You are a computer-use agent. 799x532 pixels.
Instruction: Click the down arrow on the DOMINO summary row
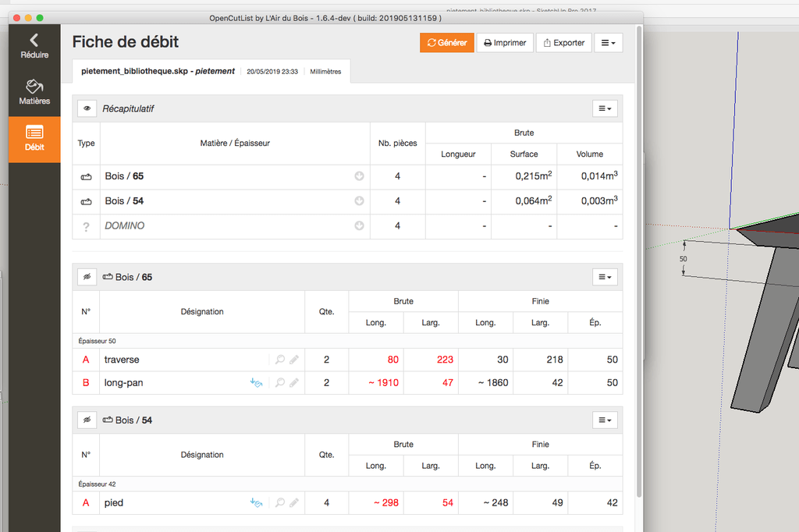[x=359, y=225]
